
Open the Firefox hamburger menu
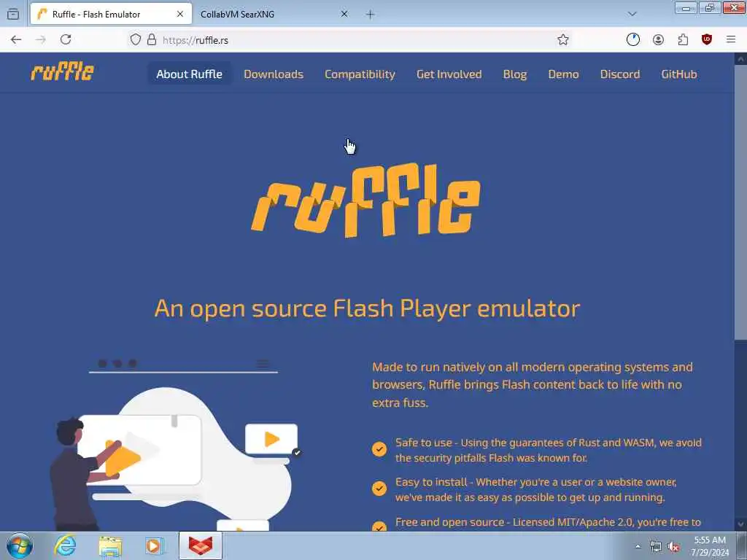click(731, 40)
